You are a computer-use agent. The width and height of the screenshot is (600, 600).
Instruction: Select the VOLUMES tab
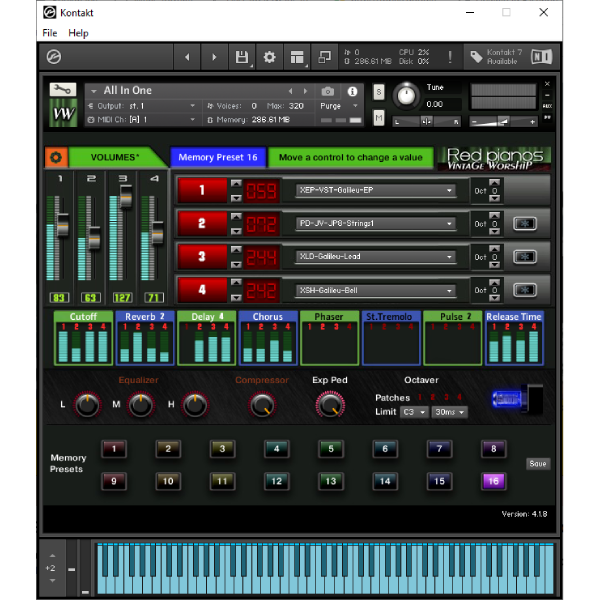click(x=115, y=157)
